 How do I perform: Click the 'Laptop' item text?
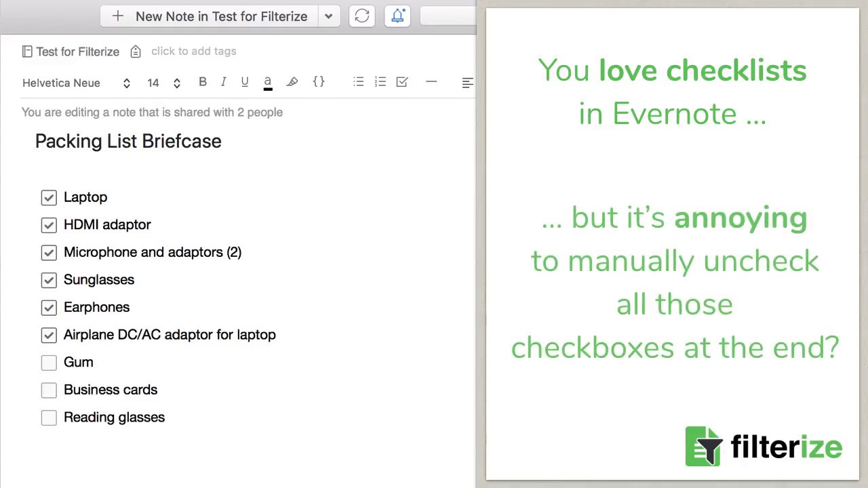coord(85,197)
